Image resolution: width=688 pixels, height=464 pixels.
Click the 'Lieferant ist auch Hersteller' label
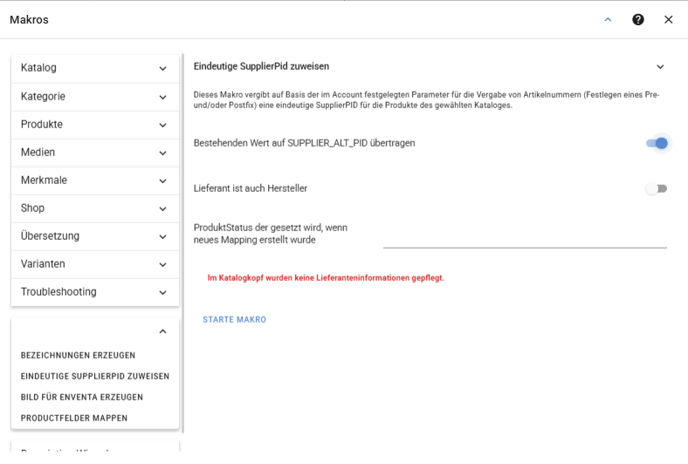250,188
